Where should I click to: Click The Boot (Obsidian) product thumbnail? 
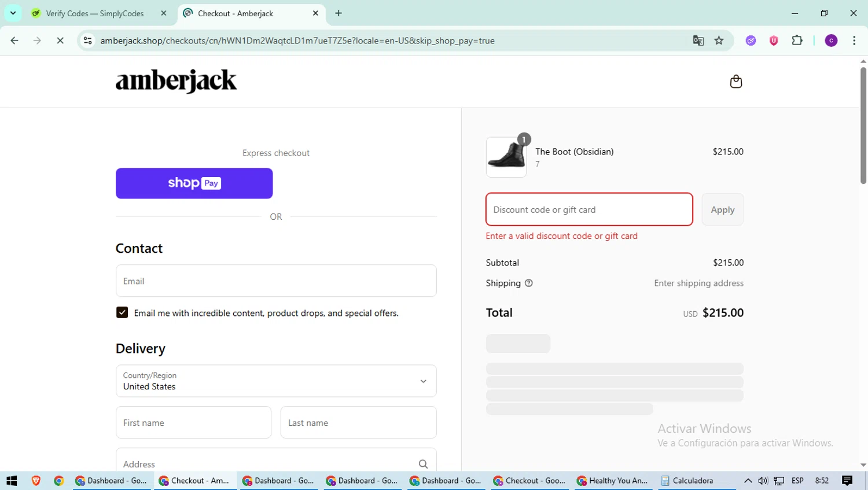pos(506,157)
